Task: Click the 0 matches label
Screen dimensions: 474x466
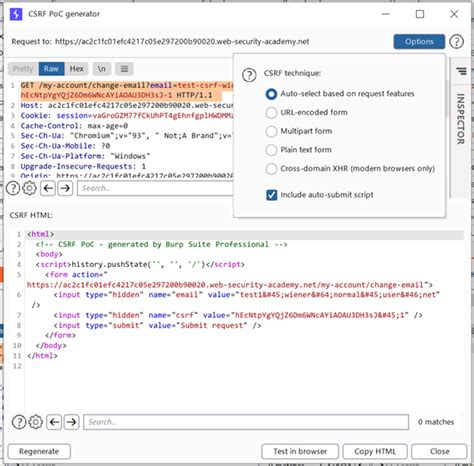Action: coord(436,422)
